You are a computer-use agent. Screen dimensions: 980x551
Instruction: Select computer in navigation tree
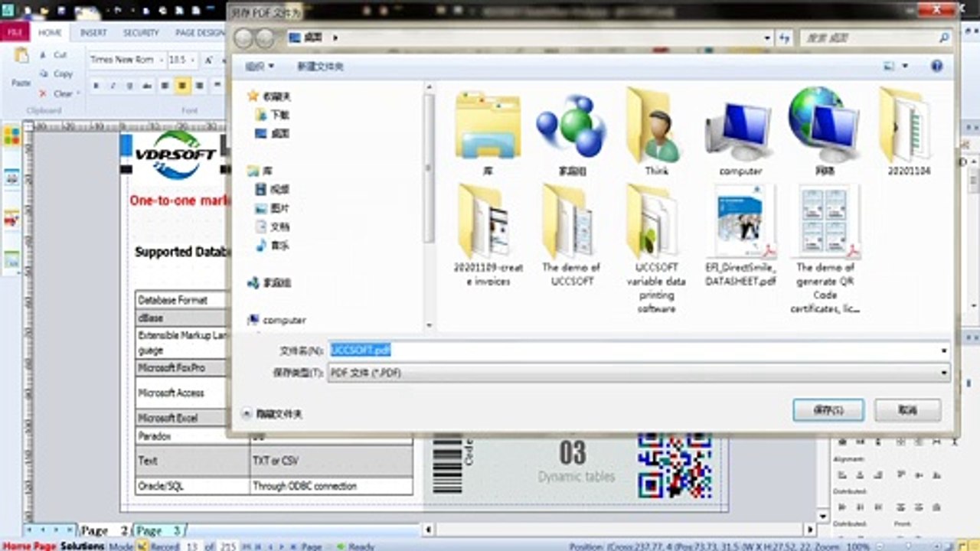pyautogui.click(x=276, y=320)
